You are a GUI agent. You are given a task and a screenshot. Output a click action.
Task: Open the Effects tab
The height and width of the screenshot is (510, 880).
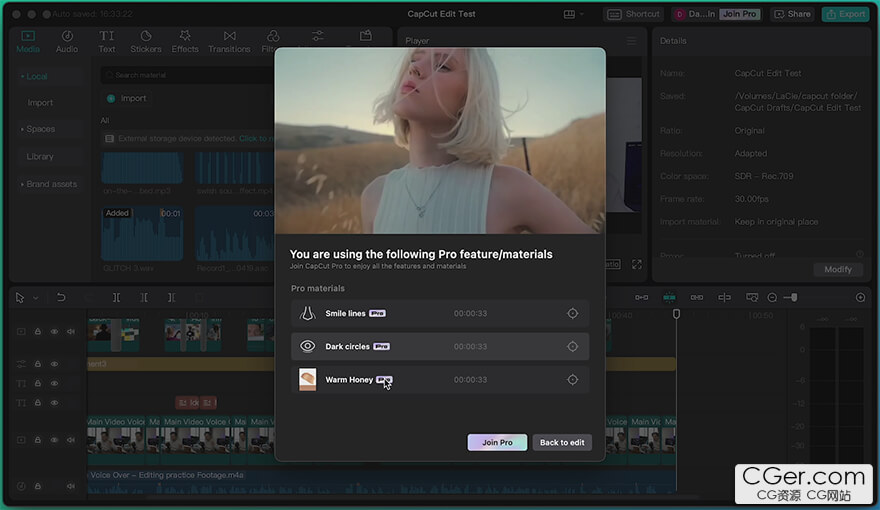185,42
